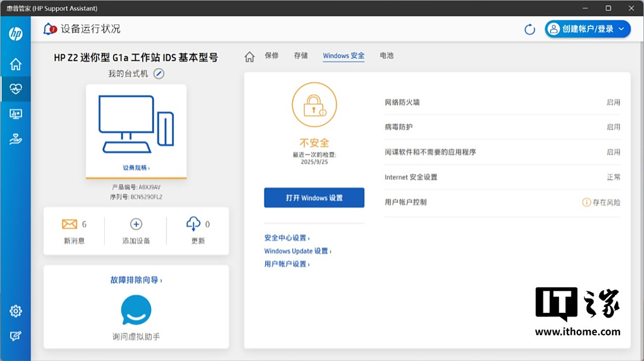Edit device nickname with pencil icon
This screenshot has width=644, height=361.
point(158,74)
